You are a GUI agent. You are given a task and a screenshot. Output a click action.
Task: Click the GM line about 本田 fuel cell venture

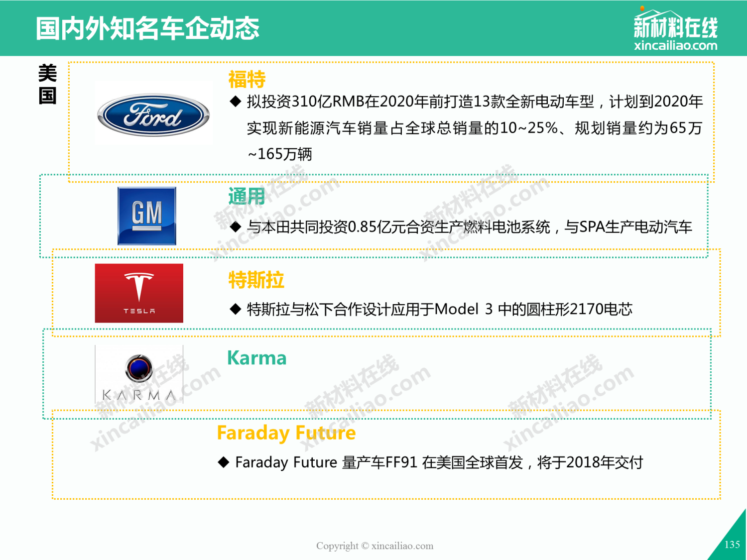tap(470, 227)
